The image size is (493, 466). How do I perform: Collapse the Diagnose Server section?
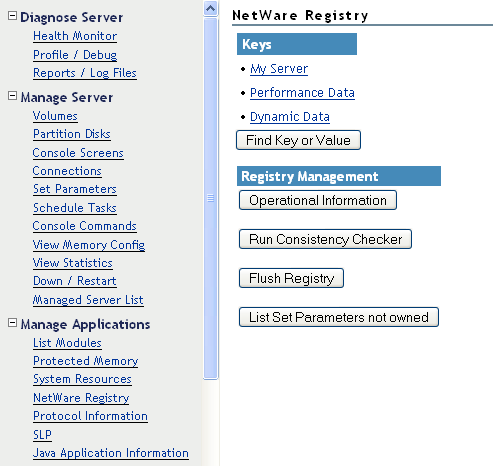[12, 16]
